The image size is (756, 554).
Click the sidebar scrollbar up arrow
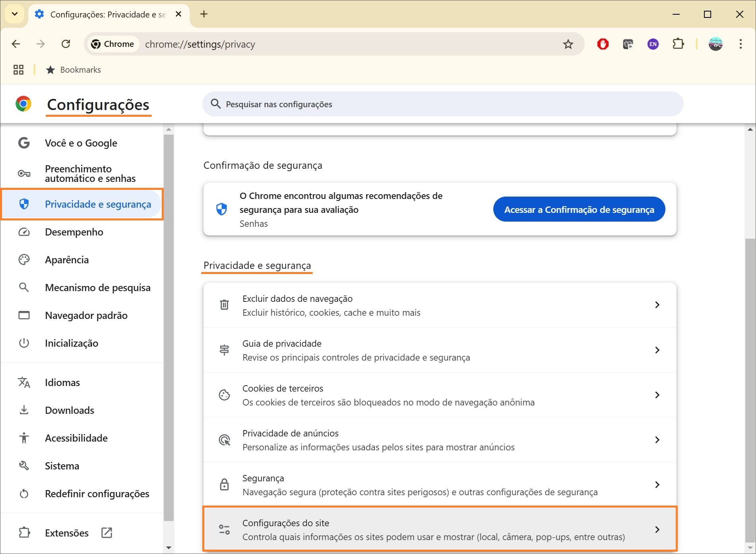[x=169, y=129]
